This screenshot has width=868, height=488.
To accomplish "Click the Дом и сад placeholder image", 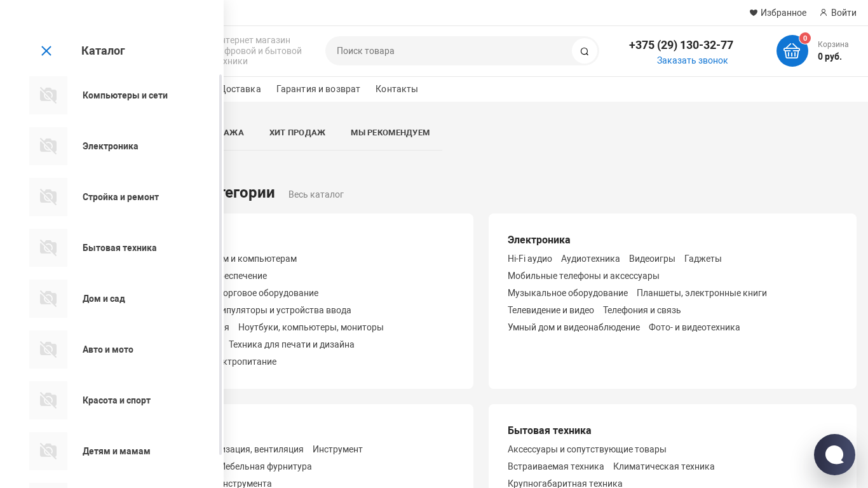I will coord(48,299).
